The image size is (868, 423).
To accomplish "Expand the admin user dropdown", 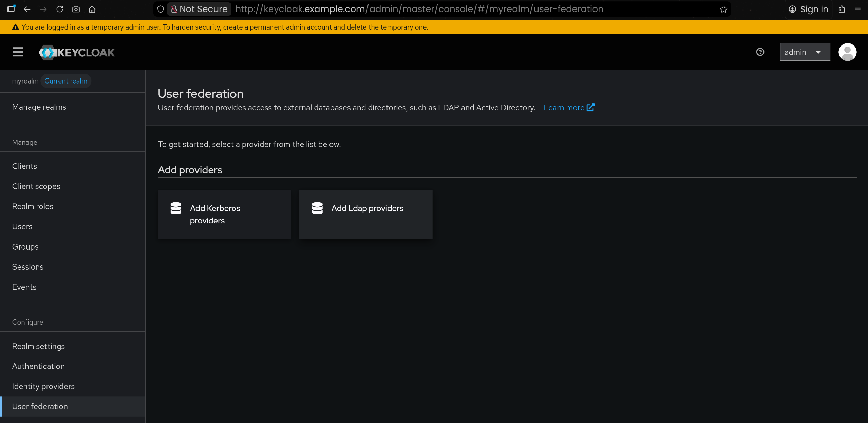I will tap(805, 52).
